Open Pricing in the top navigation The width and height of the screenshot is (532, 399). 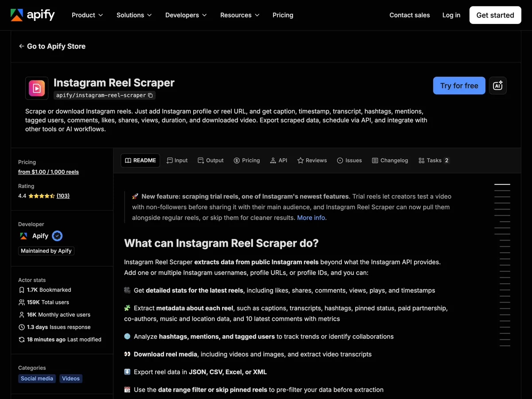pyautogui.click(x=283, y=15)
